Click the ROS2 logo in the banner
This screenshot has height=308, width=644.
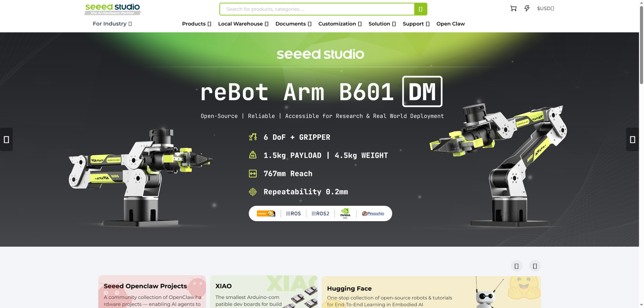coord(320,214)
